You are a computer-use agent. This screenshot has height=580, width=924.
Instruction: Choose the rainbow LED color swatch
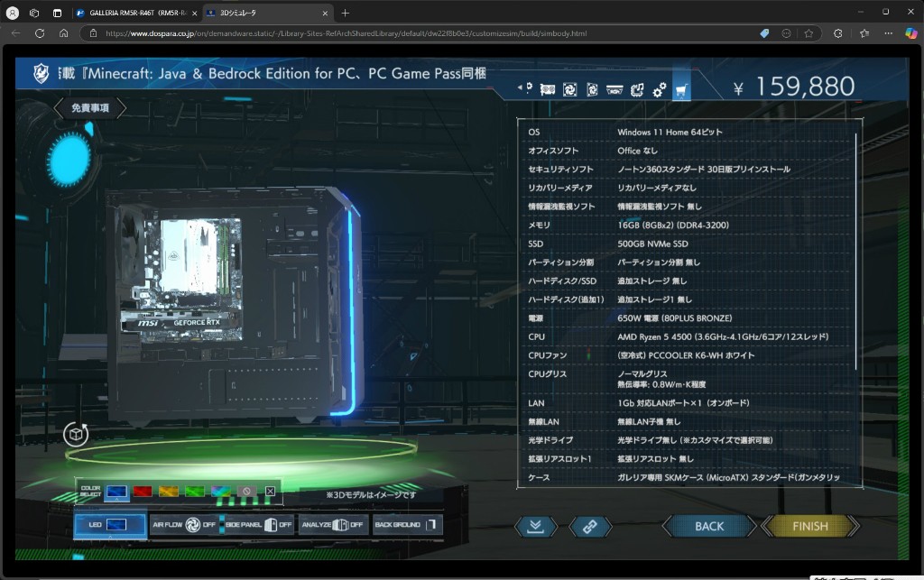click(x=220, y=491)
